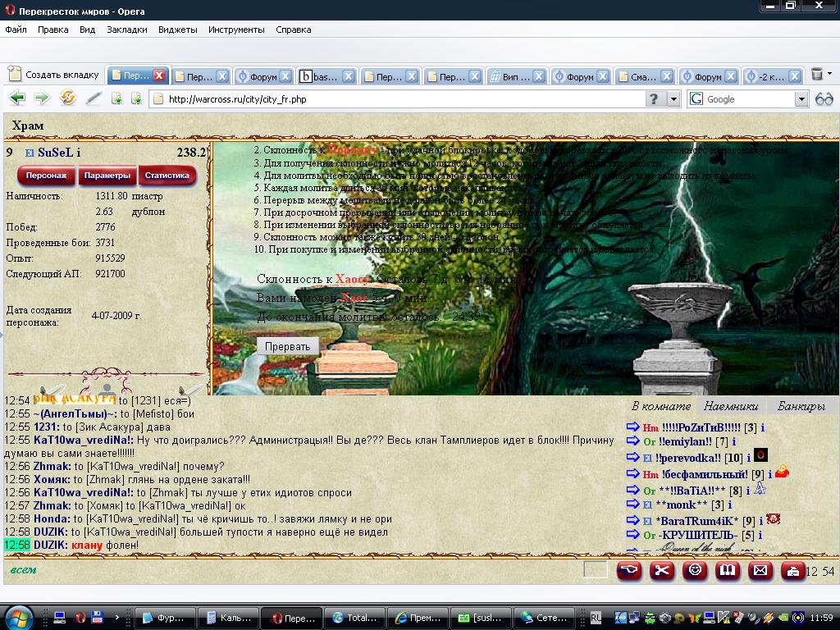The width and height of the screenshot is (840, 630).
Task: Click the 'Персонаж' button
Action: pos(47,176)
